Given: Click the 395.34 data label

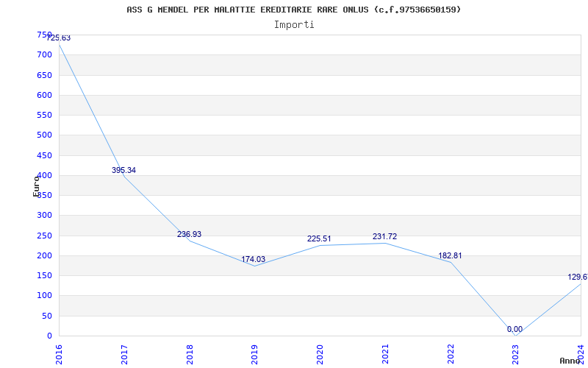Looking at the screenshot, I should pyautogui.click(x=123, y=170).
